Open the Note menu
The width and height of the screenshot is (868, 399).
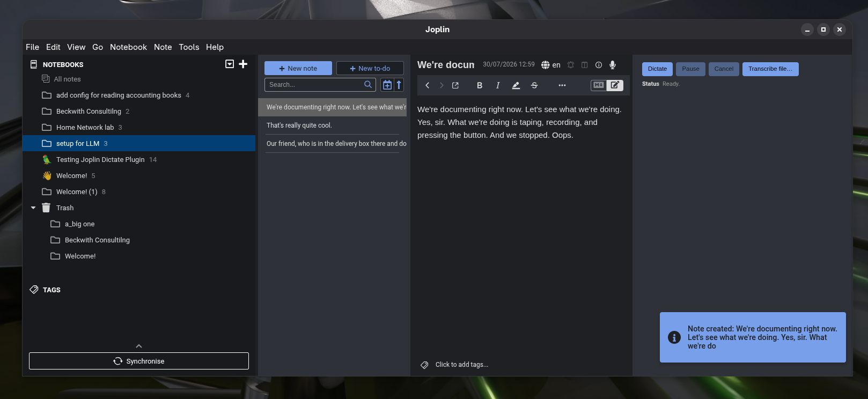[x=163, y=47]
